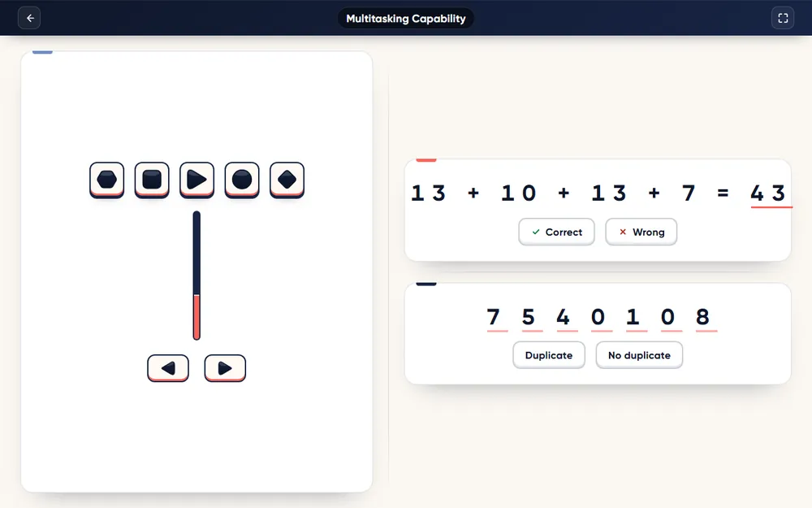
Task: Select the diamond shape button
Action: 287,180
